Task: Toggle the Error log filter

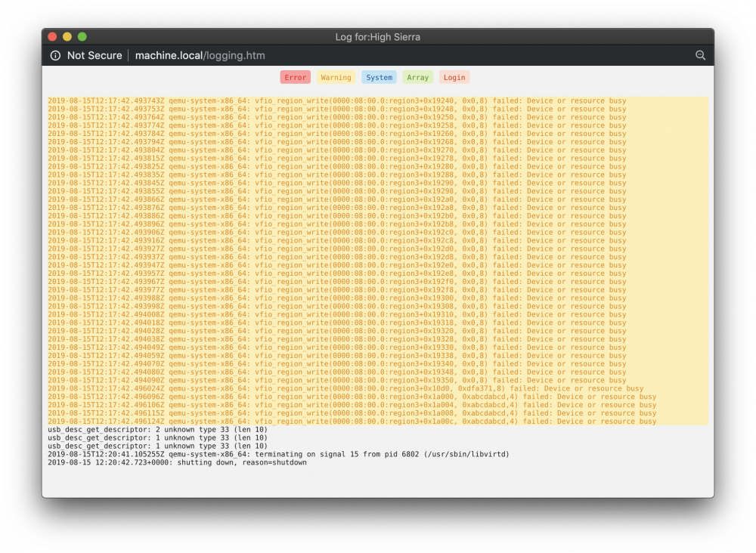Action: click(x=295, y=78)
